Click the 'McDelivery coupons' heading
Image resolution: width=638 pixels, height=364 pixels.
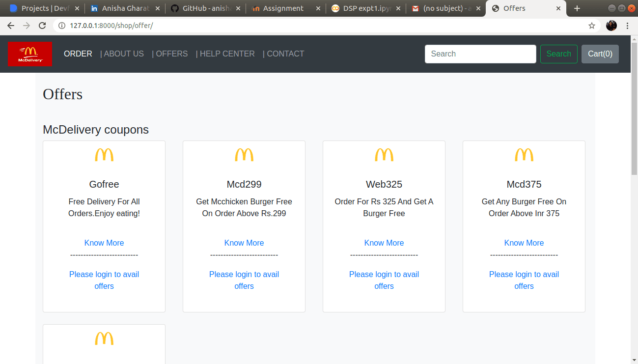(x=96, y=130)
